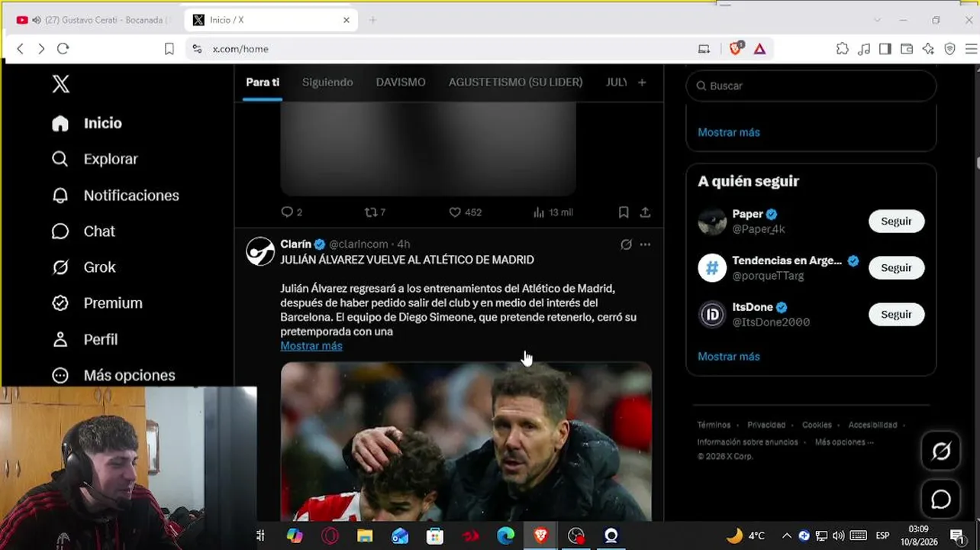
Task: Reply to the post with 2 comments
Action: point(292,212)
